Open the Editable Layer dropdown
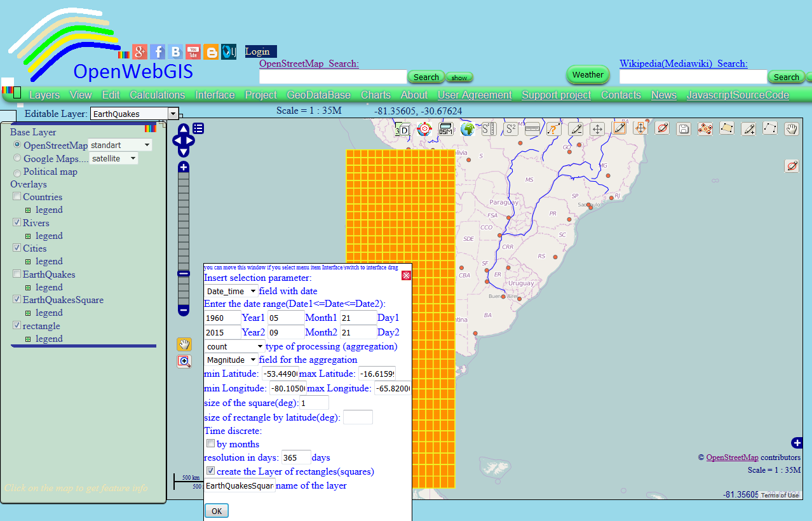 (x=135, y=114)
